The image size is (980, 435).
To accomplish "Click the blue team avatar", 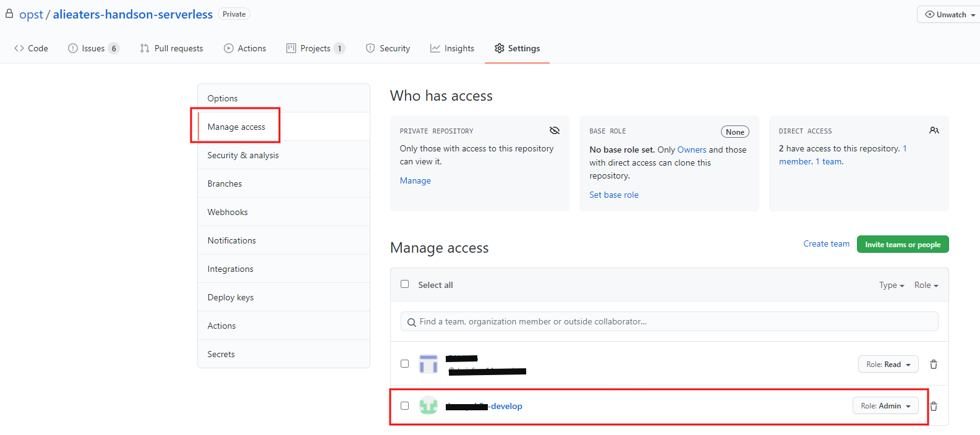I will coord(428,364).
